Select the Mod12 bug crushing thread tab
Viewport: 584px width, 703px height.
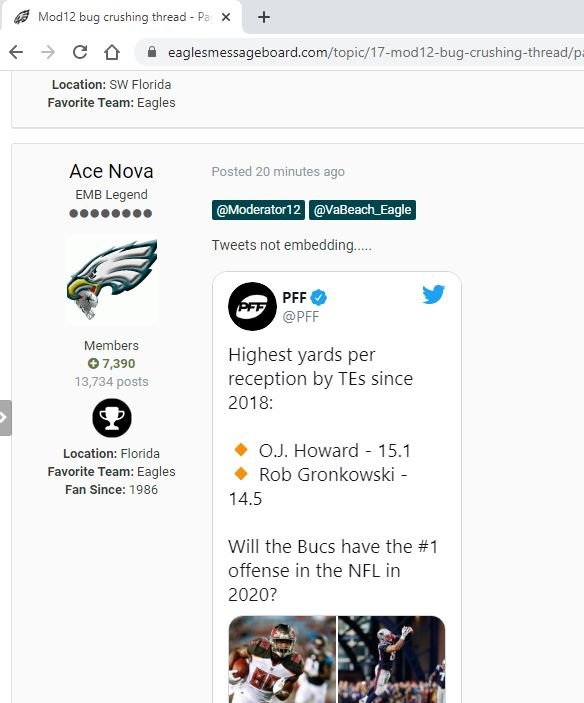[x=122, y=17]
